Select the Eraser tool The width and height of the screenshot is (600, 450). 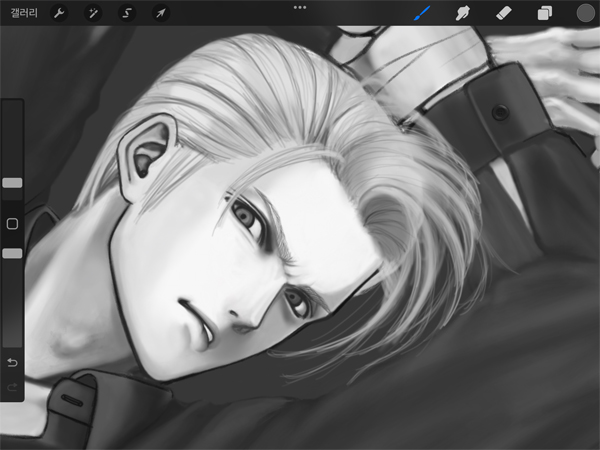[x=503, y=13]
